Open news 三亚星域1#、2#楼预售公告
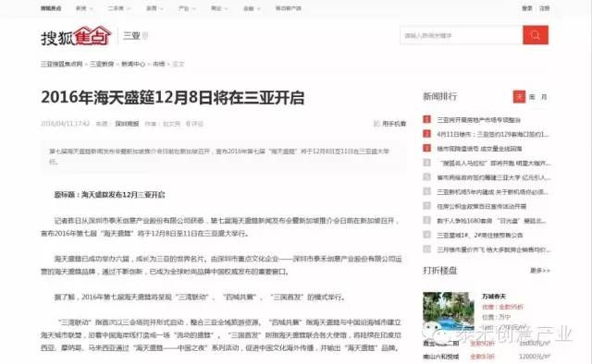592x364 pixels. pos(480,235)
